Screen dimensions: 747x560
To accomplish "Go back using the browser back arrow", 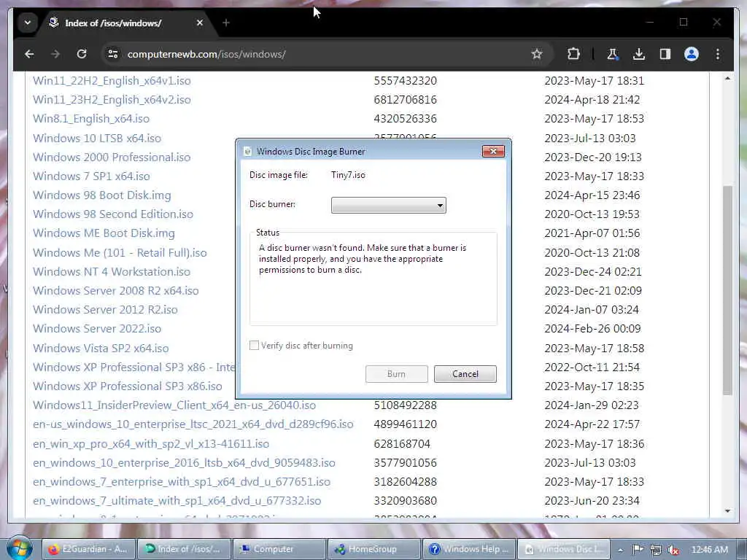I will pos(29,54).
